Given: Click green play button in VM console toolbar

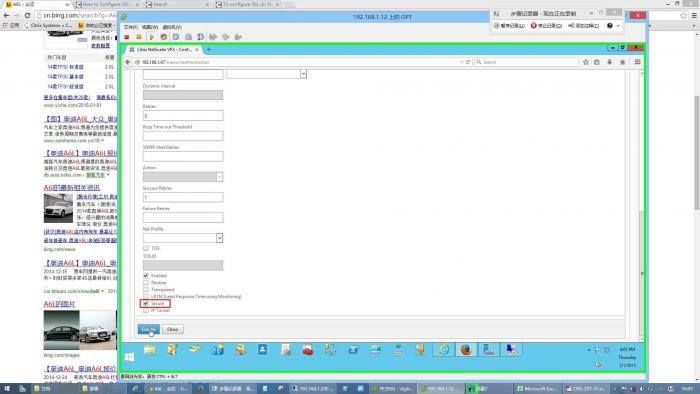Looking at the screenshot, I should [x=151, y=37].
